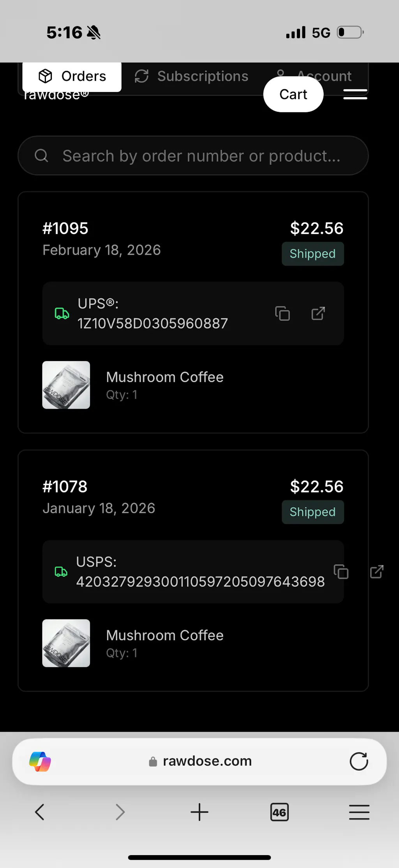Viewport: 399px width, 868px height.
Task: Tap Mushroom Coffee thumbnail in order #1095
Action: pyautogui.click(x=66, y=385)
